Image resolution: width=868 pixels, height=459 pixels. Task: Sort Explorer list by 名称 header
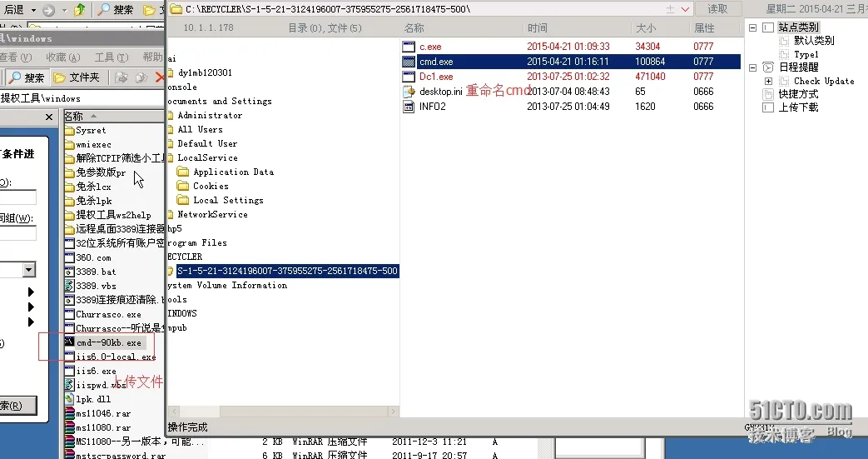113,117
